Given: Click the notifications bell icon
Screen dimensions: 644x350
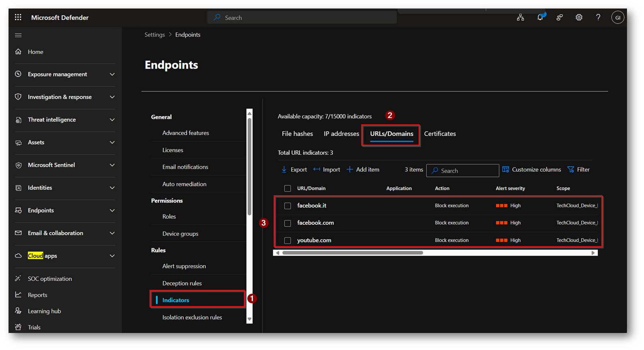Looking at the screenshot, I should tap(540, 17).
